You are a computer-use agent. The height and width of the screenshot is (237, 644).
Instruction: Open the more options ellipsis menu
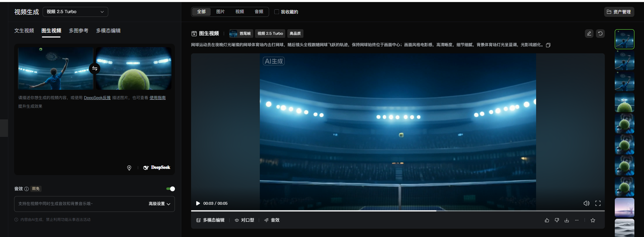coord(577,220)
